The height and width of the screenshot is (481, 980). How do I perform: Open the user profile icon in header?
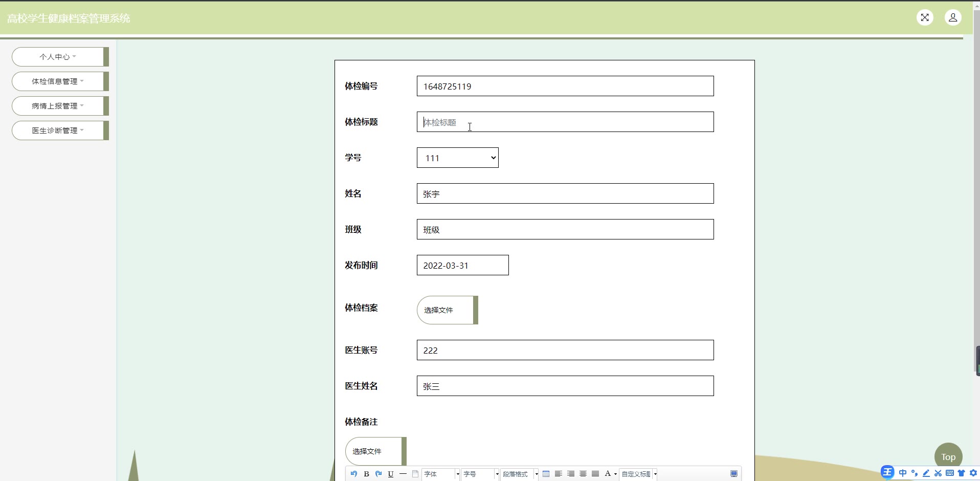tap(953, 17)
